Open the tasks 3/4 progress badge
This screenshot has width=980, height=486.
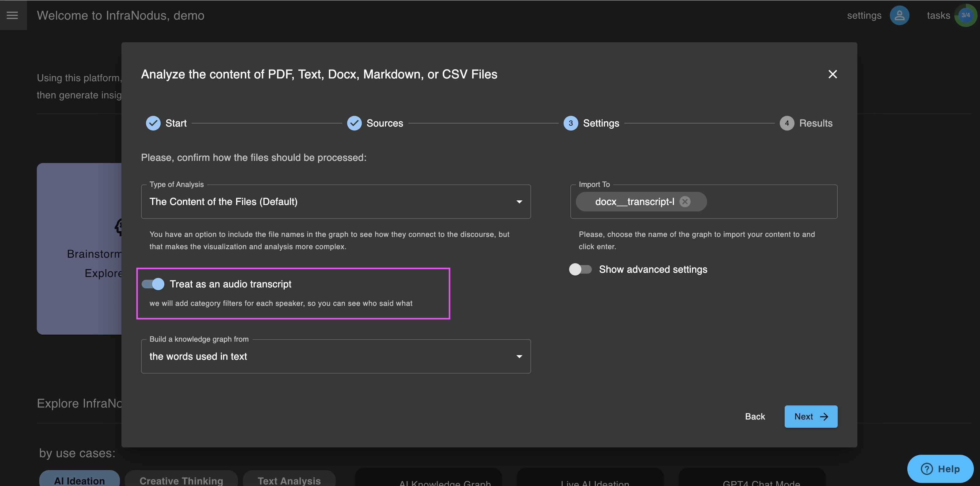point(966,15)
